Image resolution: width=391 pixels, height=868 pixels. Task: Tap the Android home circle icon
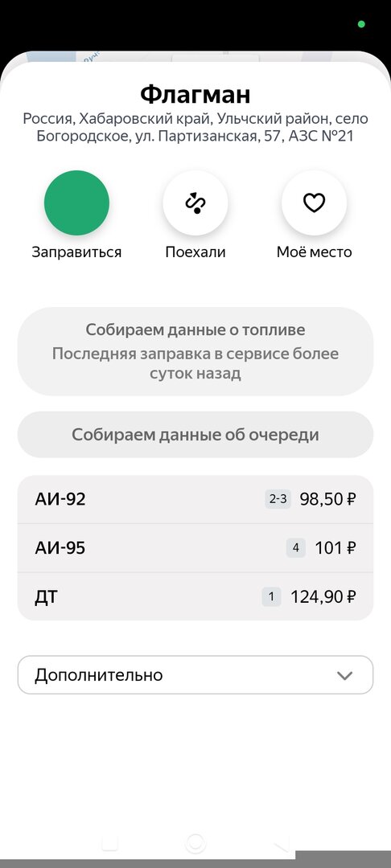coord(195,843)
